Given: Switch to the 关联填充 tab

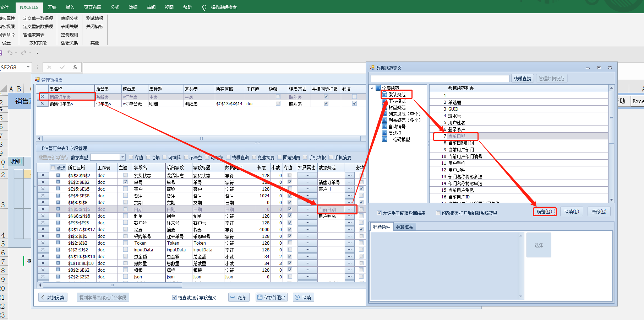Looking at the screenshot, I should tap(404, 227).
